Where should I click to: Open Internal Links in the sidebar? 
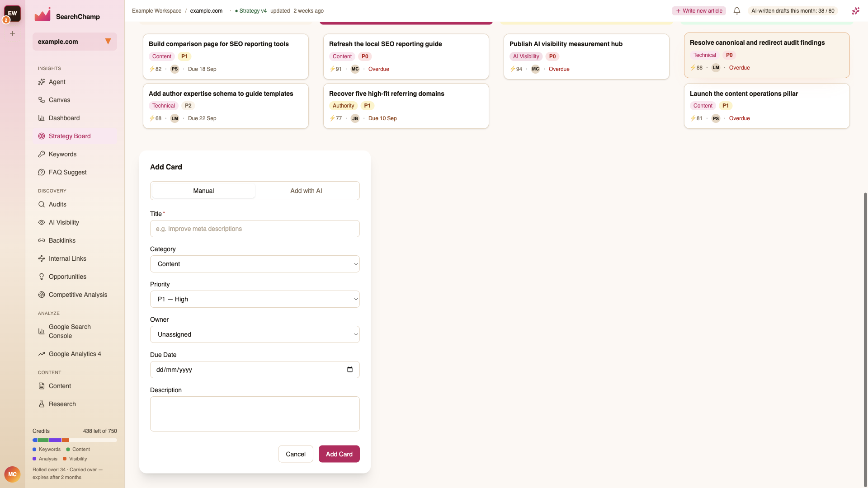(x=75, y=258)
